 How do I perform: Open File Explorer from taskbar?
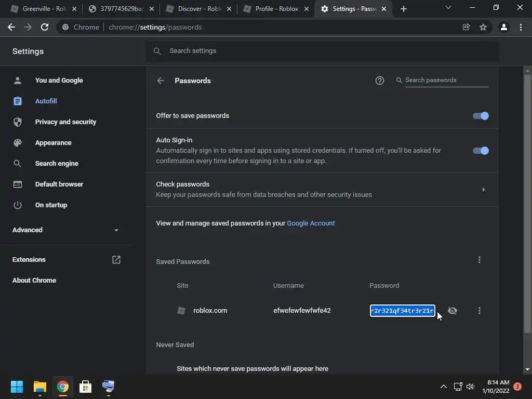(39, 387)
